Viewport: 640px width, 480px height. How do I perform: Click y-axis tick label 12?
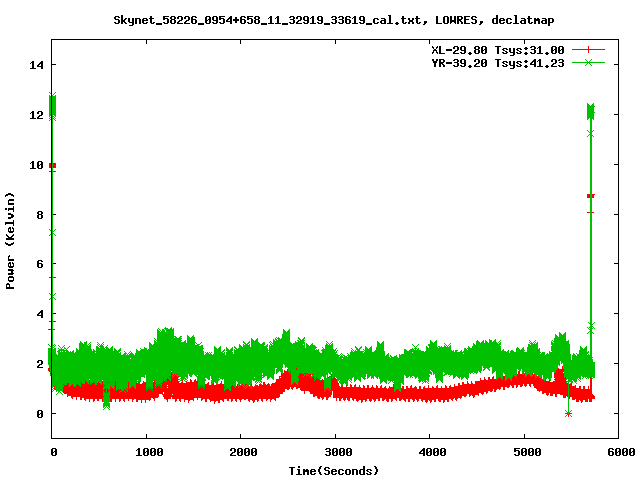(x=36, y=115)
